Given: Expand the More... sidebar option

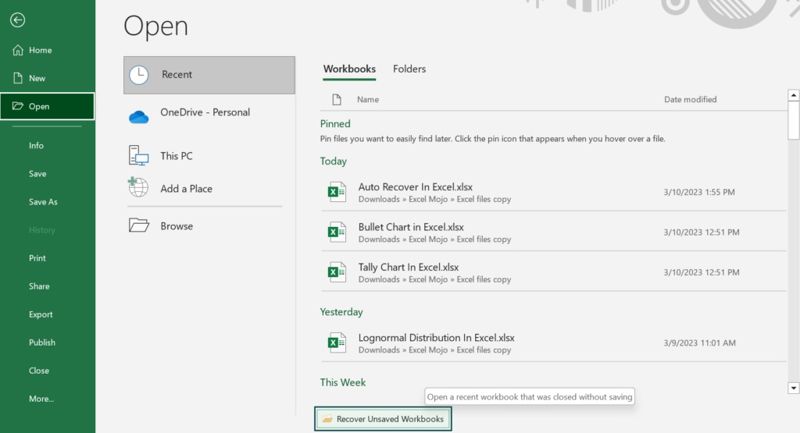Looking at the screenshot, I should 41,399.
